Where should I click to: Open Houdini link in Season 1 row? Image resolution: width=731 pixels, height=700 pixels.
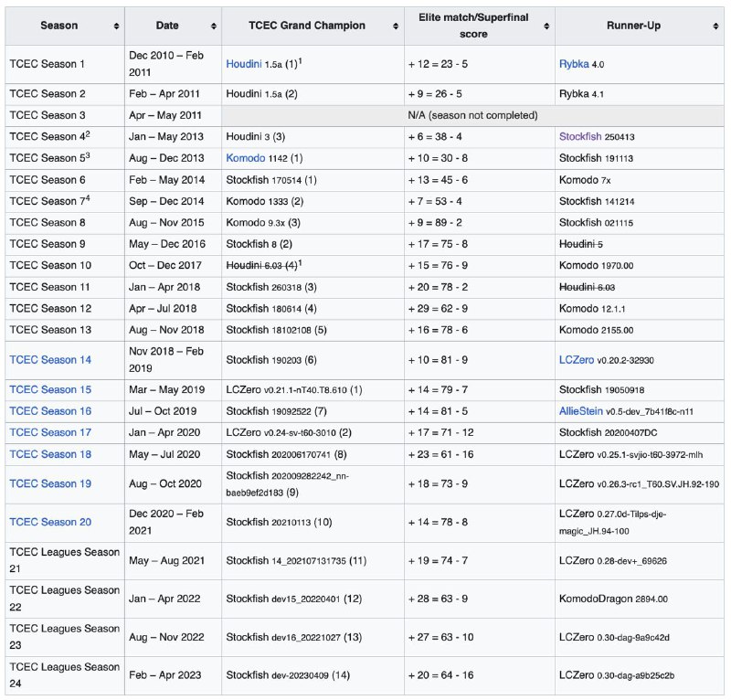244,64
